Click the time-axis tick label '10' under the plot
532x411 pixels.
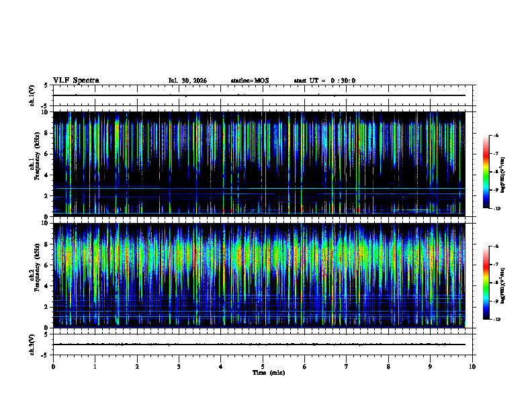click(472, 367)
